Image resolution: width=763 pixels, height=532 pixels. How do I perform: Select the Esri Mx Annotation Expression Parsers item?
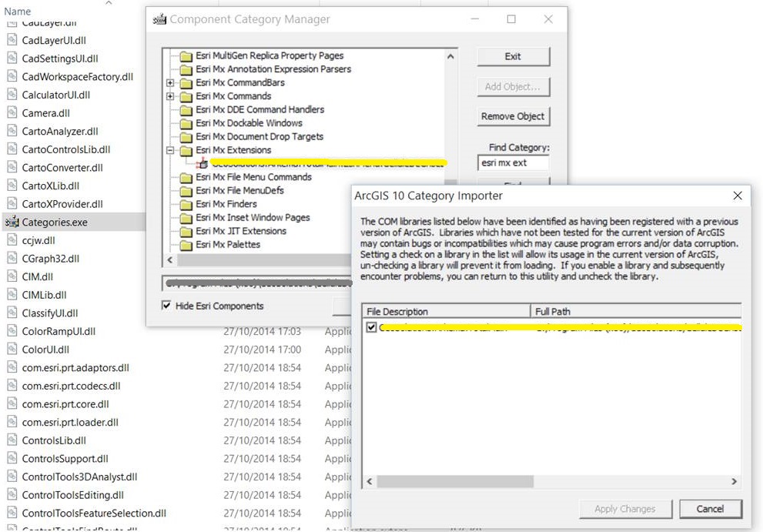[x=273, y=69]
